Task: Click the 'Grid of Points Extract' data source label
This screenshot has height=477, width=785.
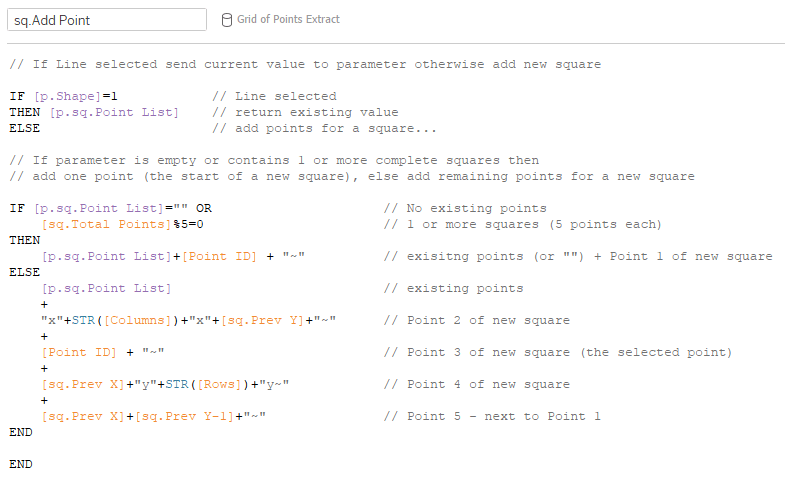Action: pyautogui.click(x=288, y=19)
